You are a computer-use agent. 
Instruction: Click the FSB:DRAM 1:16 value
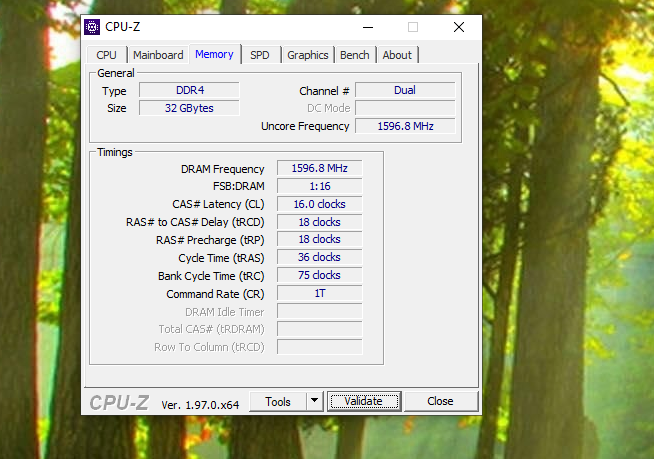pos(319,186)
